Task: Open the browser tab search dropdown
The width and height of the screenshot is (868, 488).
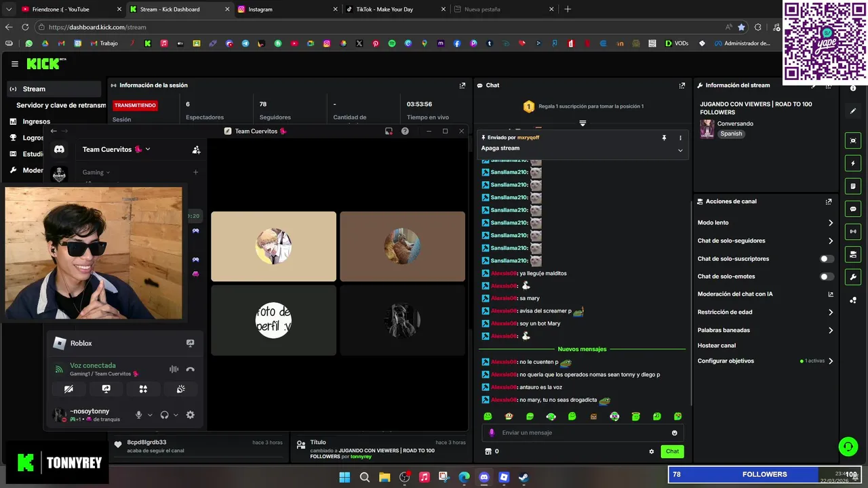Action: click(8, 9)
